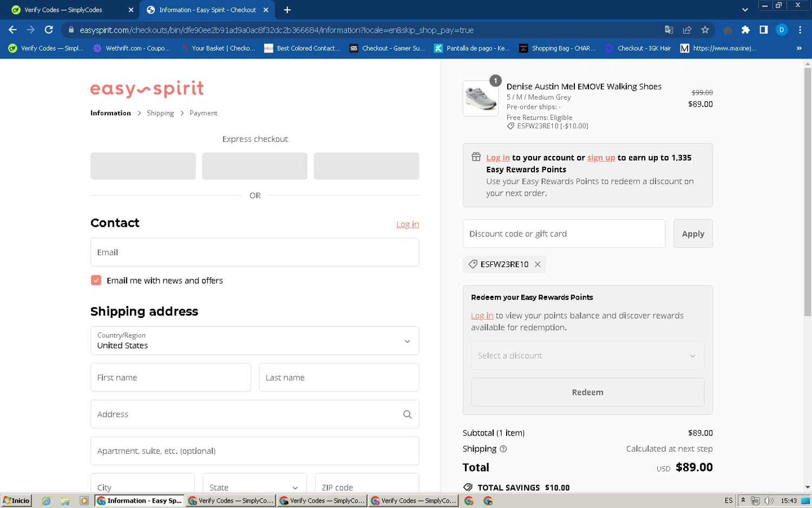Open the maxinej bookmark
Image resolution: width=812 pixels, height=508 pixels.
[x=718, y=48]
